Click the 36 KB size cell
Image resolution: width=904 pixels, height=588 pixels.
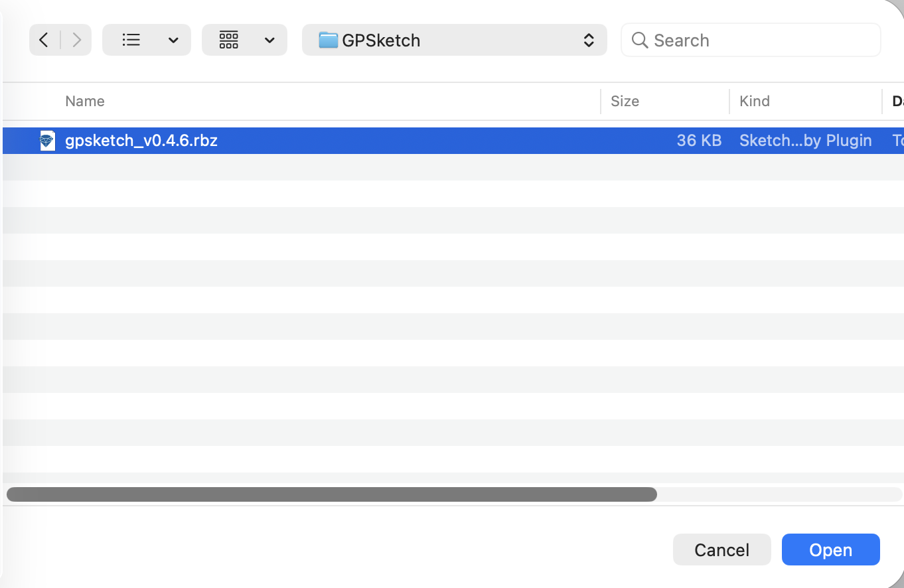coord(699,141)
